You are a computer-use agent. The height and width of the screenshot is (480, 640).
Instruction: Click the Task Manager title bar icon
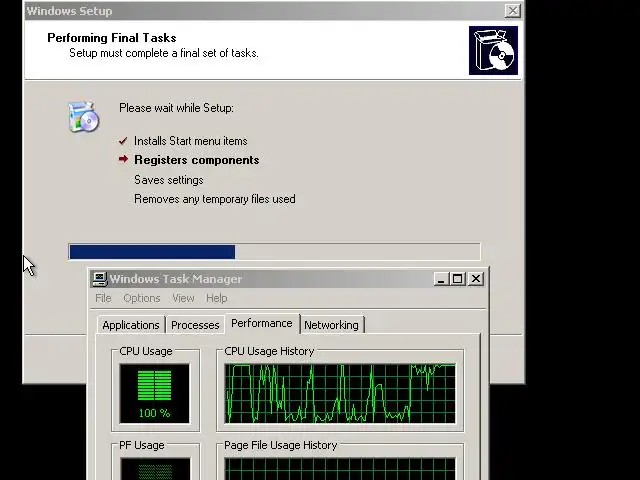[100, 279]
